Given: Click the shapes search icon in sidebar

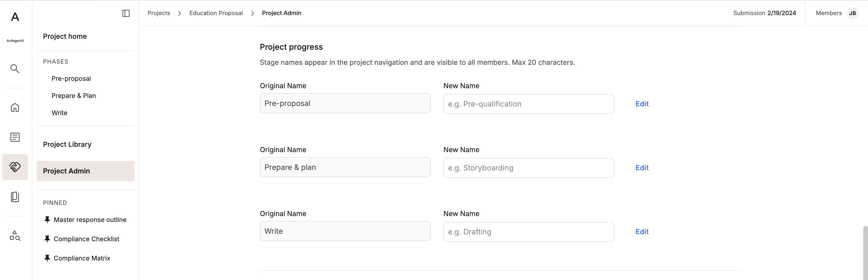Looking at the screenshot, I should [15, 236].
